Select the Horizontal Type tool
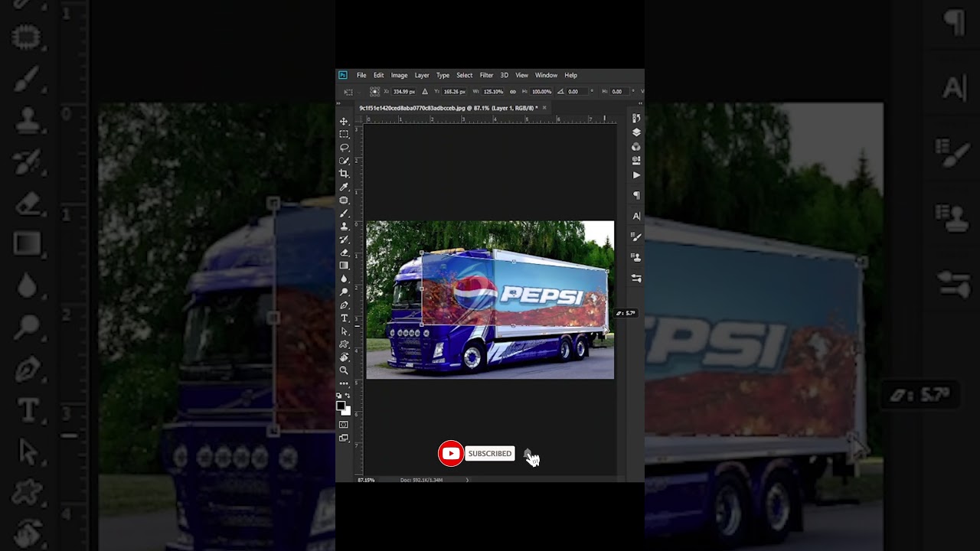 (x=344, y=318)
